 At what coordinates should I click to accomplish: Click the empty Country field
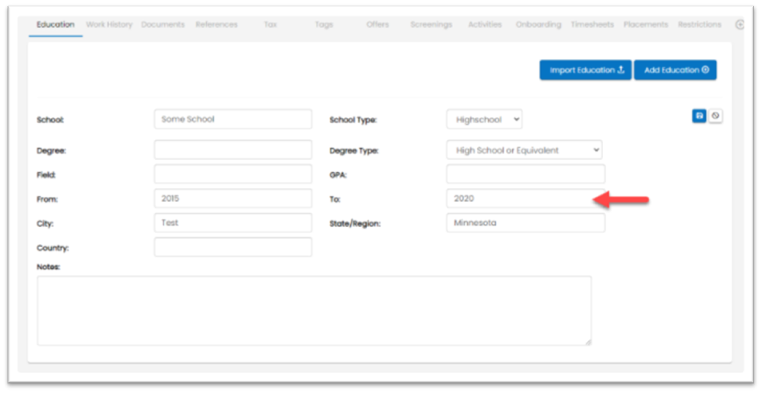pyautogui.click(x=233, y=247)
